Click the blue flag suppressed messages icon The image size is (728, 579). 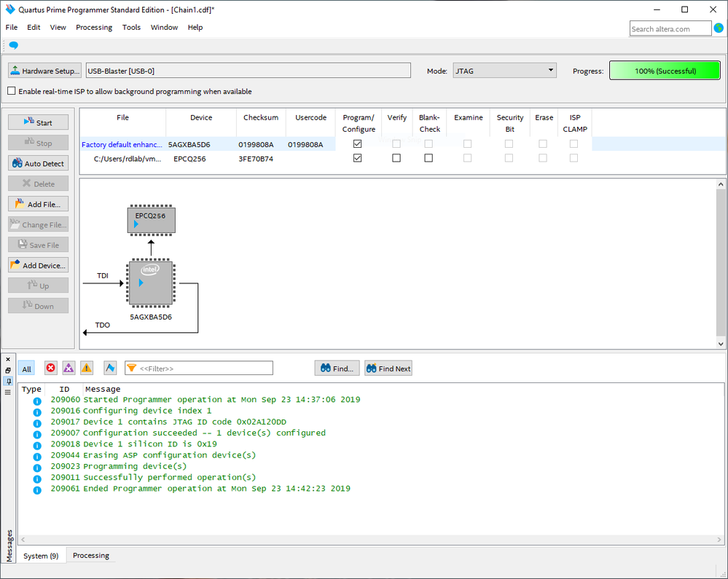(110, 369)
